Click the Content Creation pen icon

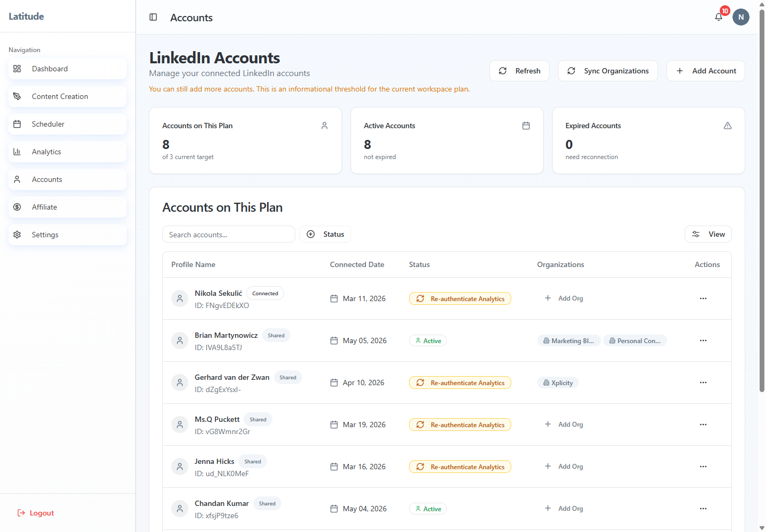tap(17, 96)
